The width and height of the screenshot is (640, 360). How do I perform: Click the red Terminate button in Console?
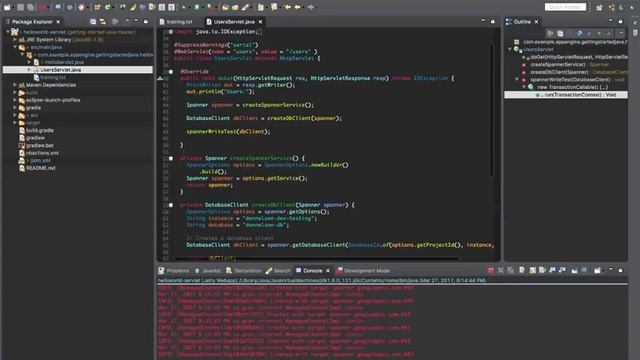pyautogui.click(x=491, y=270)
